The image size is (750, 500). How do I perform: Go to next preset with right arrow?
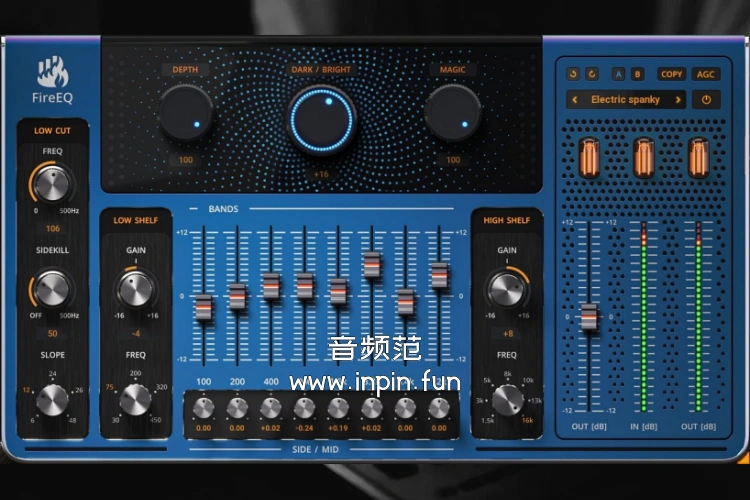coord(678,100)
